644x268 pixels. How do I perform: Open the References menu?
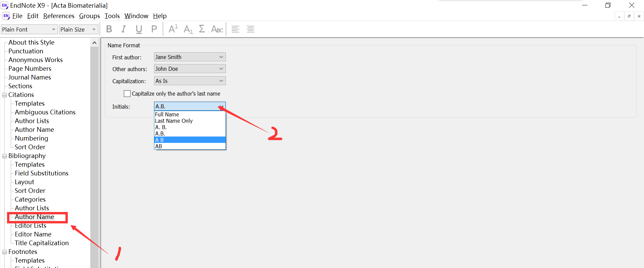click(59, 16)
